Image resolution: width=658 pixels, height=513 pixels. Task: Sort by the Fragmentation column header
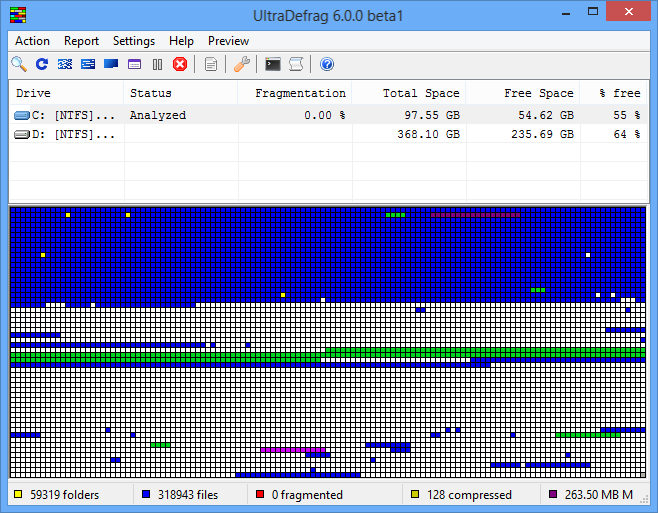point(295,93)
